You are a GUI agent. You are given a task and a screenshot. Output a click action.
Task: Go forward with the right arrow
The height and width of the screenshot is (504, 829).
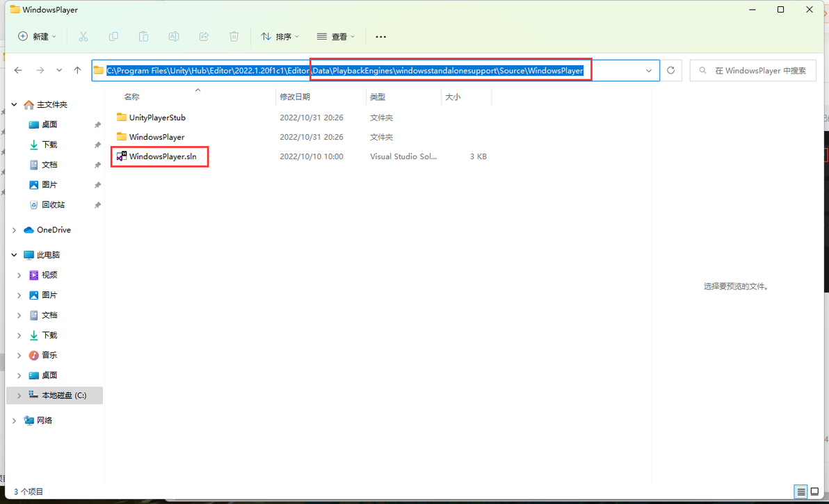tap(40, 70)
